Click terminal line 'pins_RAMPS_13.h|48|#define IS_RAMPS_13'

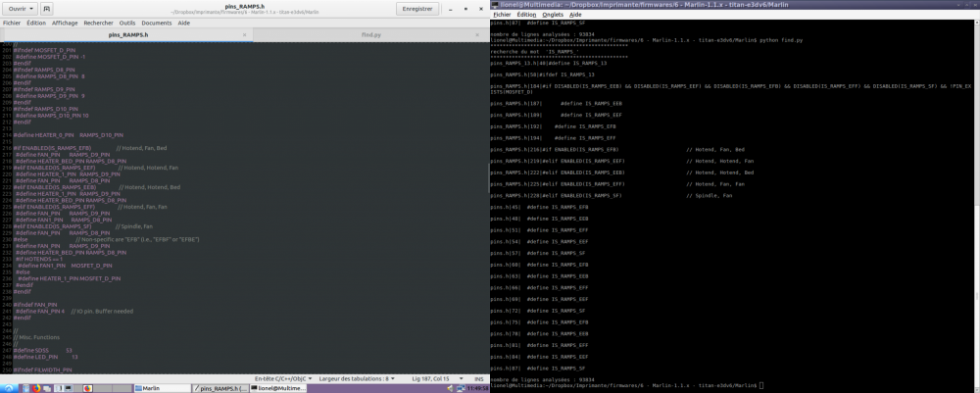pos(549,63)
